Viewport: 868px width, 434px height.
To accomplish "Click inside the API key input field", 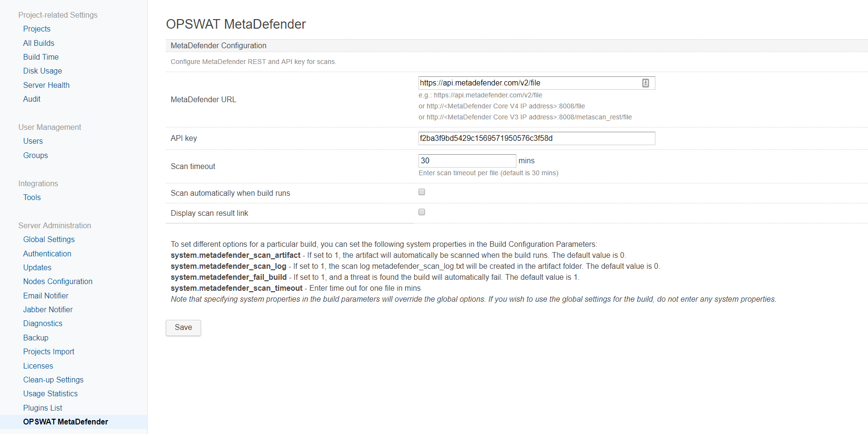I will [x=536, y=138].
